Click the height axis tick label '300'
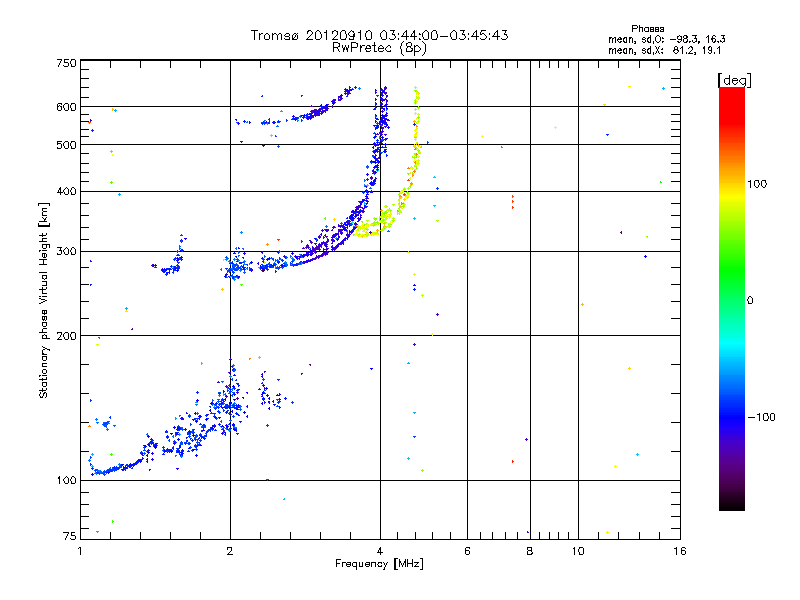This screenshot has height=600, width=800. [x=66, y=251]
